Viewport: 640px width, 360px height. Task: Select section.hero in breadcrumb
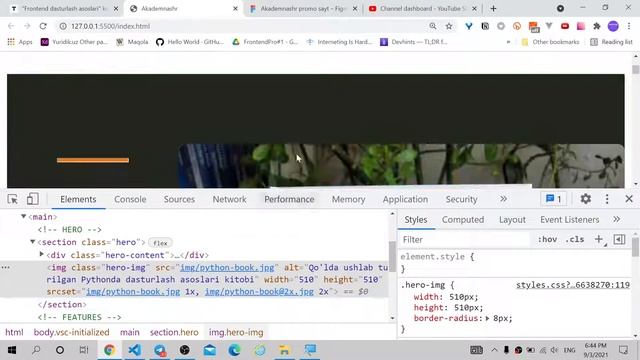click(174, 332)
